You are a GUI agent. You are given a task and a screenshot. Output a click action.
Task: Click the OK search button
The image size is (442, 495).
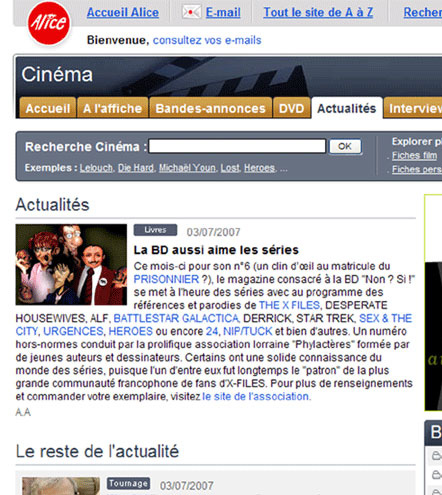[x=345, y=146]
